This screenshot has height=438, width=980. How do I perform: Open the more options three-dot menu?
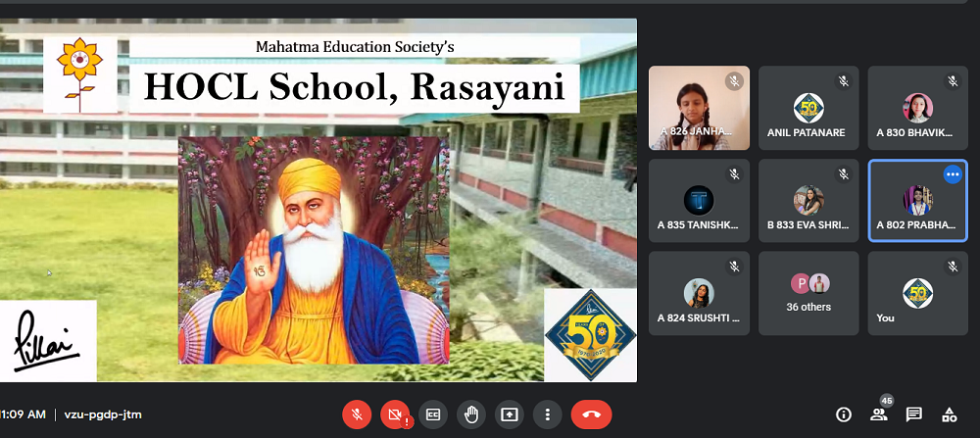(x=548, y=414)
